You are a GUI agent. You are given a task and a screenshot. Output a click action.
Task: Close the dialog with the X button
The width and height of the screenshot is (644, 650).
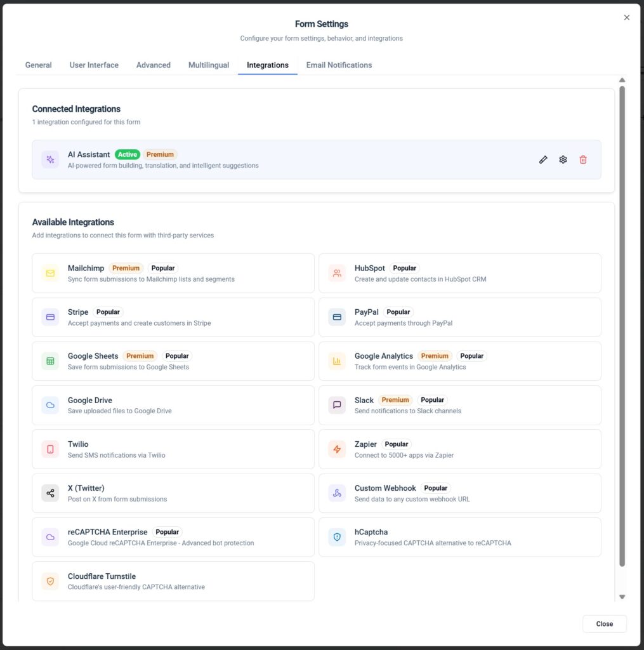click(x=627, y=18)
